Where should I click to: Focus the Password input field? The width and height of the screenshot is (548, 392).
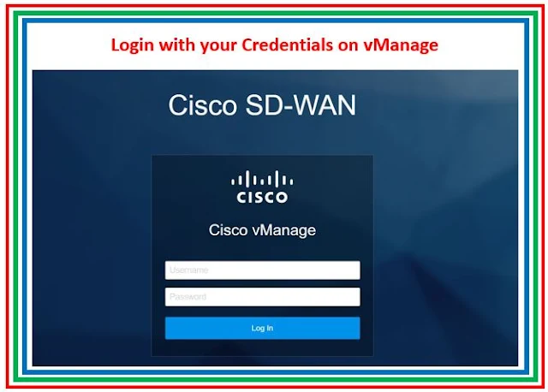263,297
